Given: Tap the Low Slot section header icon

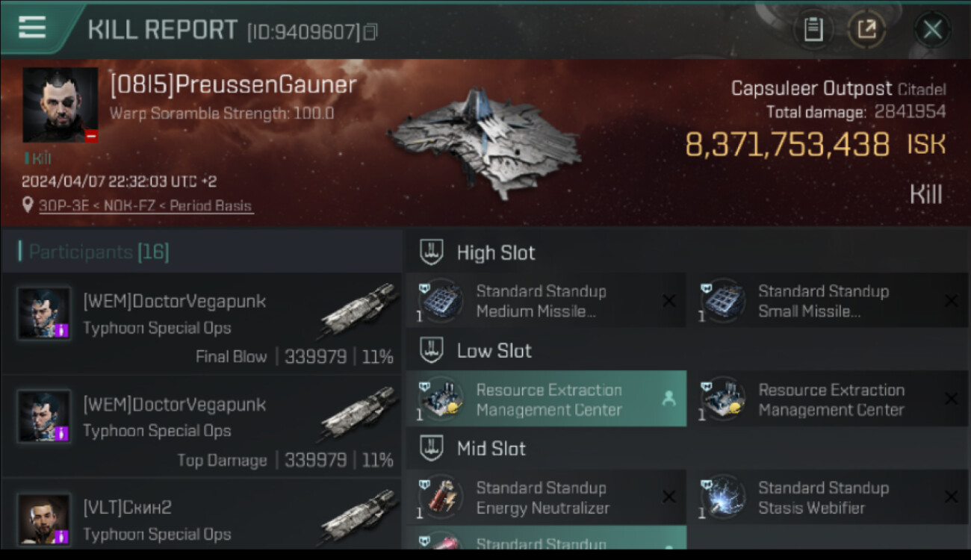Looking at the screenshot, I should pos(431,350).
